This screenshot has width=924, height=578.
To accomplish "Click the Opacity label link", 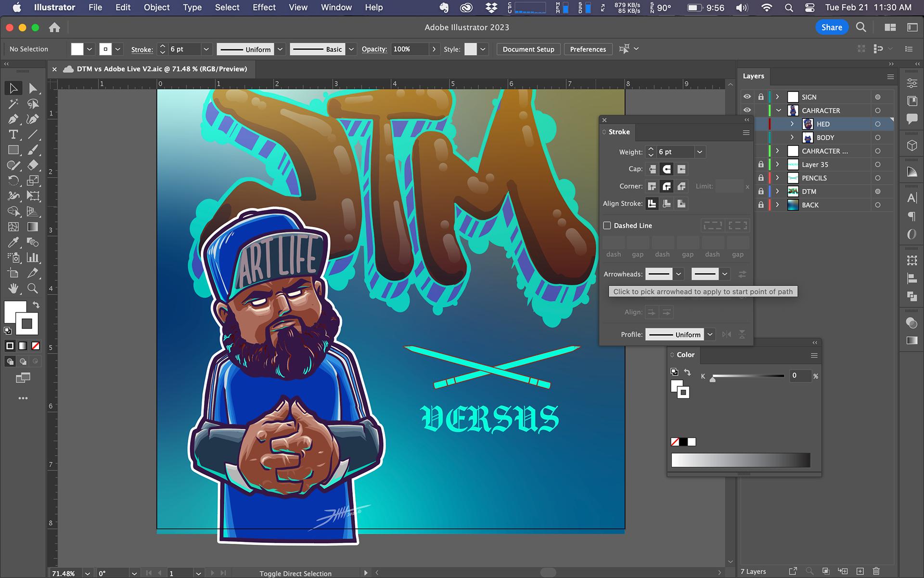I will [374, 49].
